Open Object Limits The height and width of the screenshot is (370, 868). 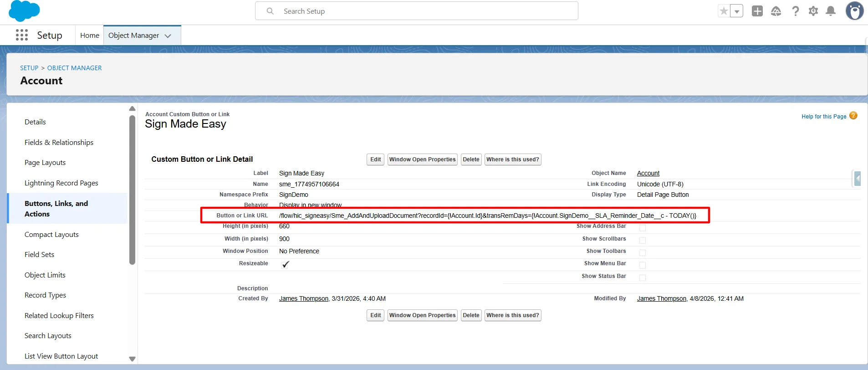click(x=45, y=275)
